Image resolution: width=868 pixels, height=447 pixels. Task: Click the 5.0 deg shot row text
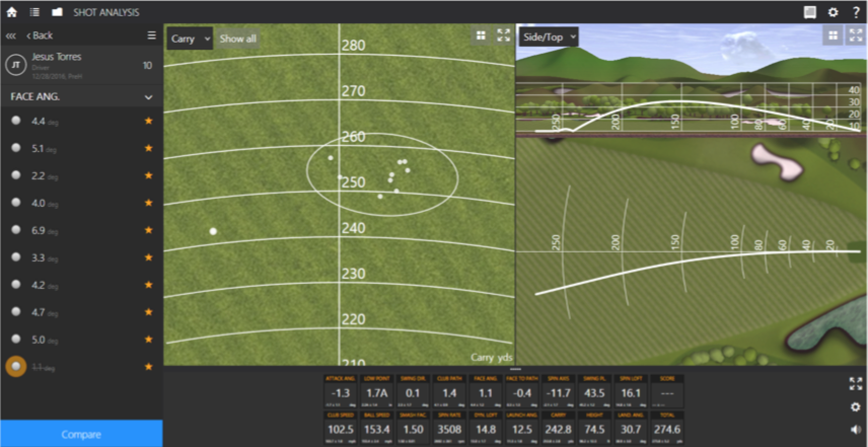pyautogui.click(x=45, y=340)
